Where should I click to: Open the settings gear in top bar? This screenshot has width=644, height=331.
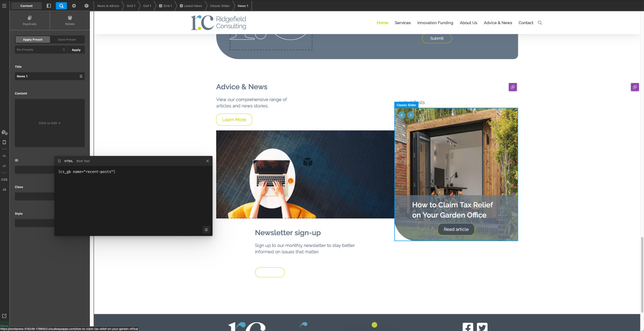click(74, 6)
